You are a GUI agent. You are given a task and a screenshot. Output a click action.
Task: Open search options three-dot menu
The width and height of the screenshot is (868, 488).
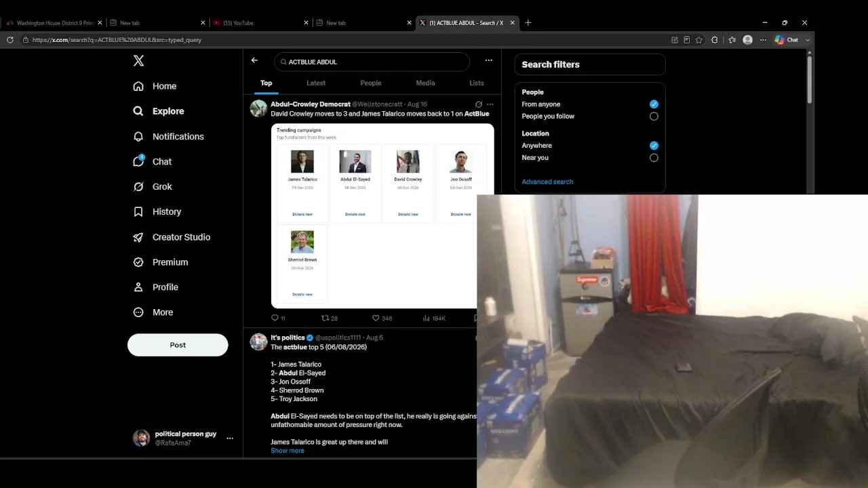[x=488, y=60]
